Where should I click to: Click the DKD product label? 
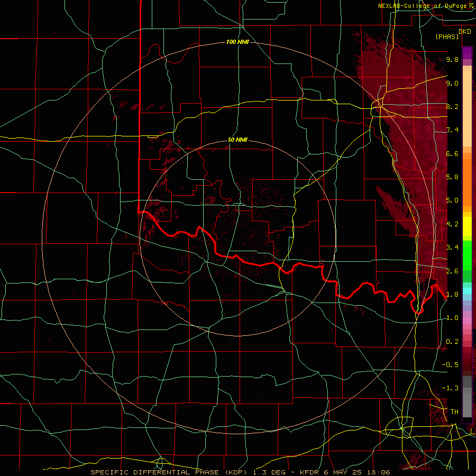pyautogui.click(x=465, y=32)
